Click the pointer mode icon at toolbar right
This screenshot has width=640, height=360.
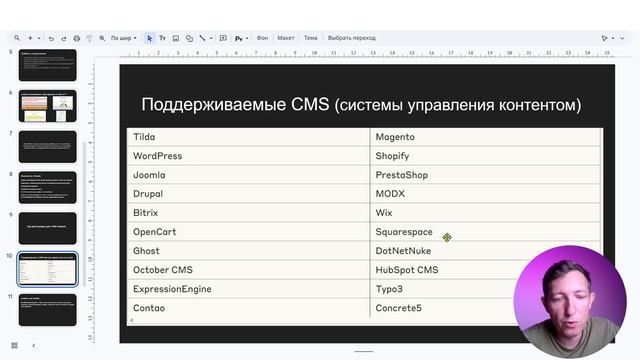(604, 38)
